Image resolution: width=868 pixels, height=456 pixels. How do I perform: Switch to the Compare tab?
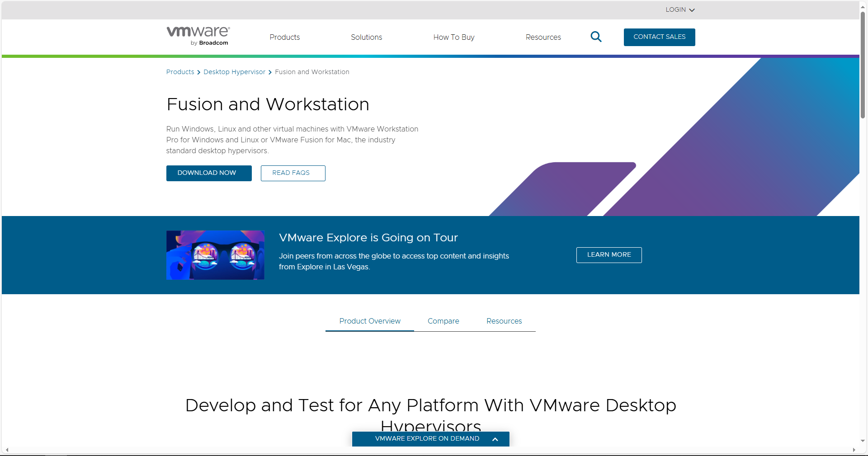click(443, 321)
